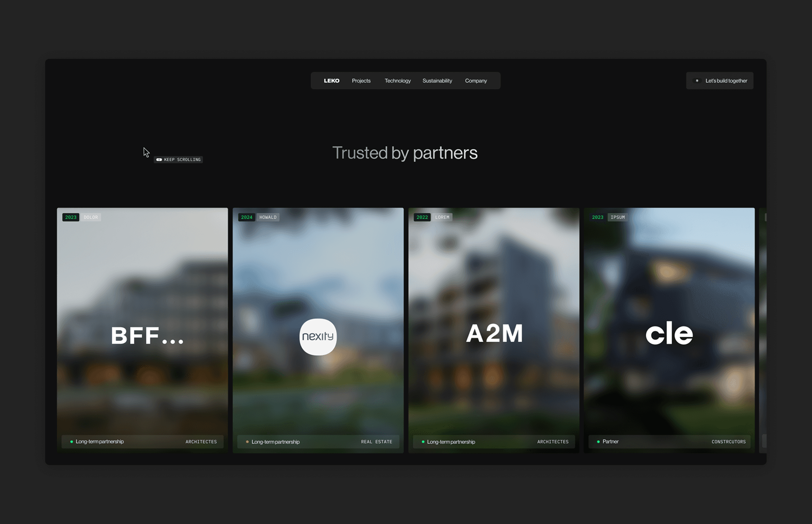
Task: Select the DOLOR tag on first card
Action: 91,217
